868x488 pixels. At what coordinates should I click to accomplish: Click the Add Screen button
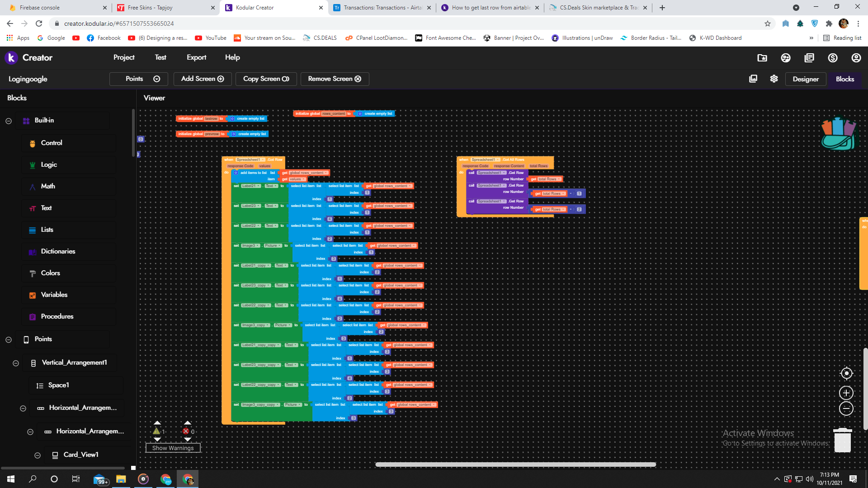point(203,79)
